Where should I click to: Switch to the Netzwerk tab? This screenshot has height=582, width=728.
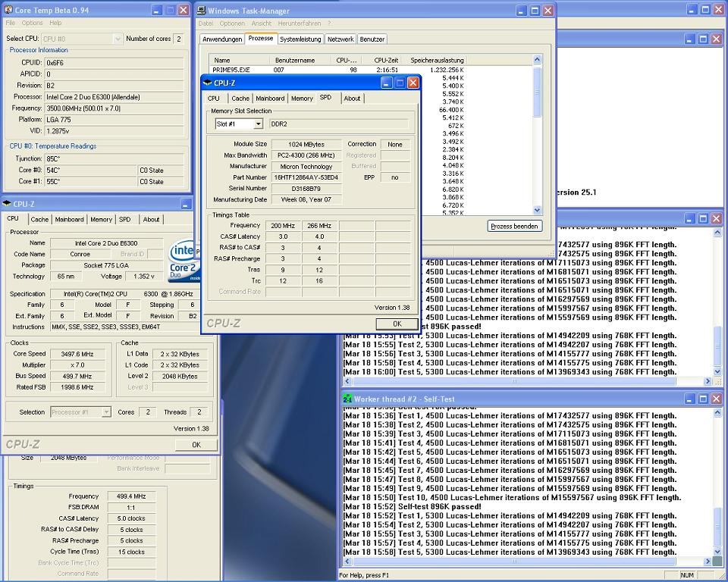click(x=340, y=39)
